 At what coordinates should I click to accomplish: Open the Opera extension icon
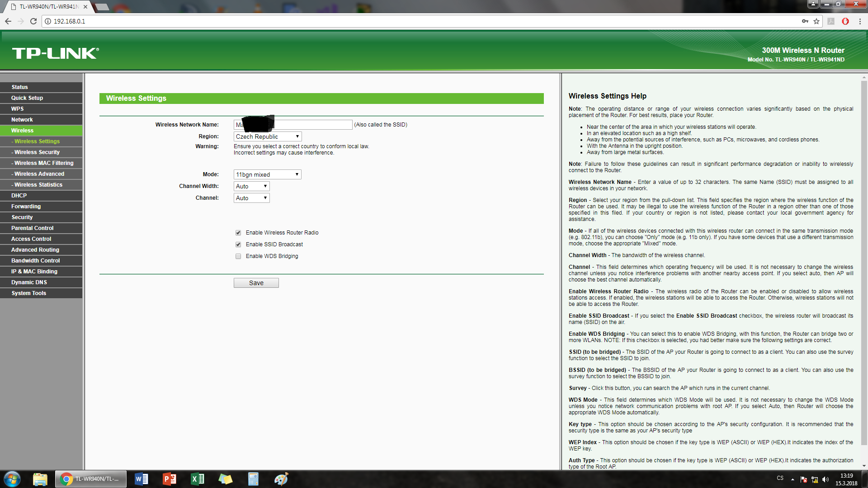845,21
